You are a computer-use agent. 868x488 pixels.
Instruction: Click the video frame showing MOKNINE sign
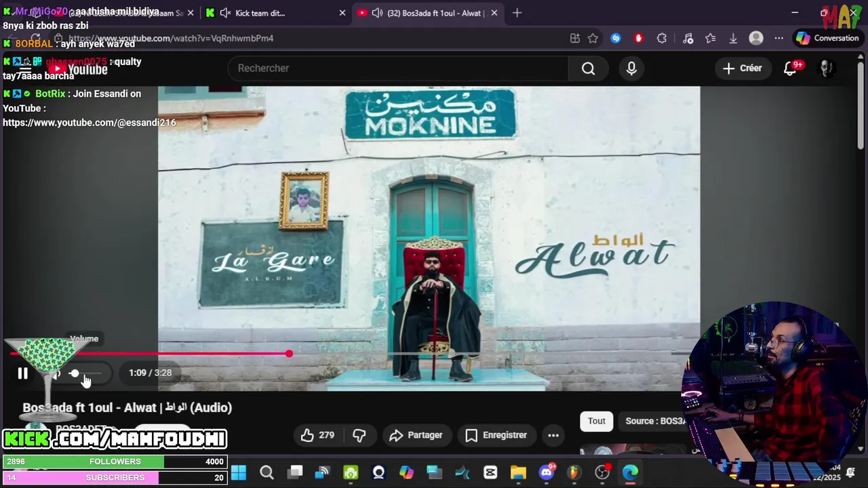429,237
